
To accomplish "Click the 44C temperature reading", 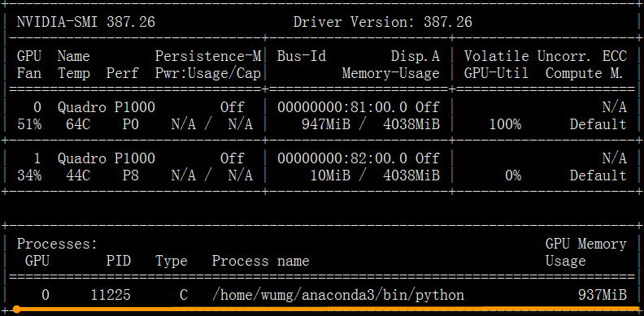I will pyautogui.click(x=78, y=175).
